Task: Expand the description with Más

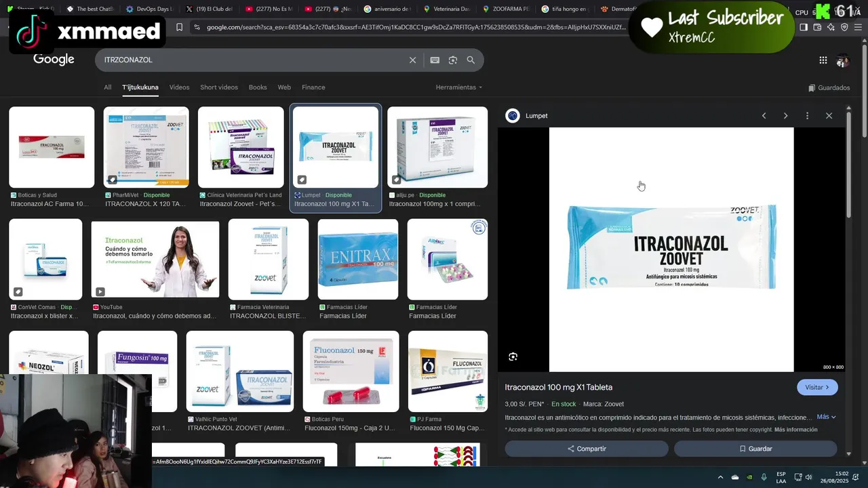Action: tap(827, 417)
